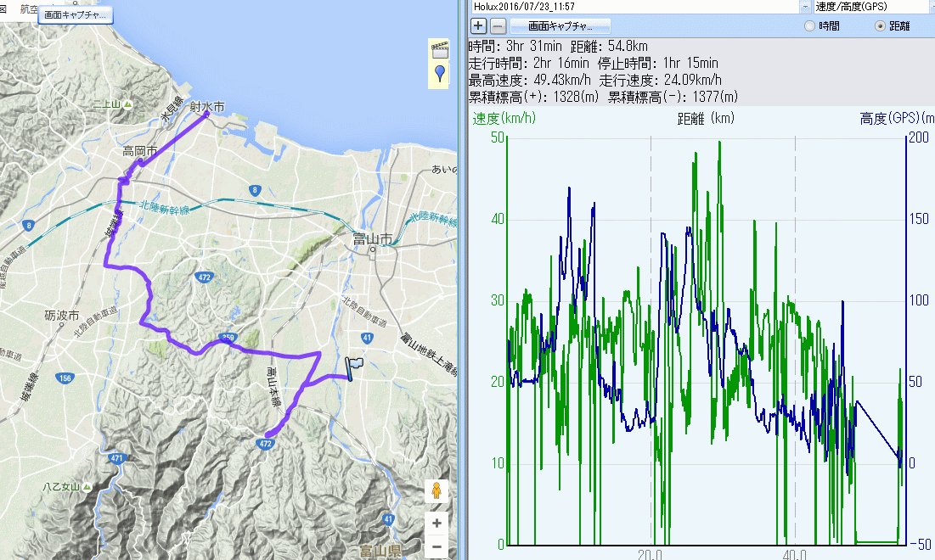Click the 富山市 city label on map

tap(372, 240)
